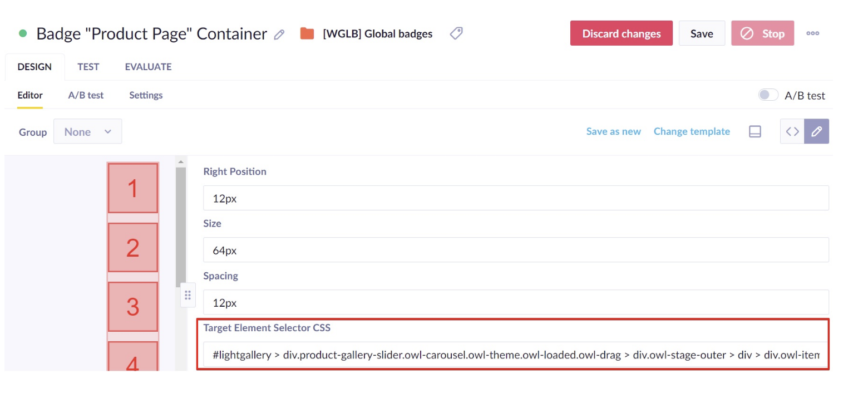Screen dimensions: 868x393
Task: Click the drag handle beside the badge list
Action: click(x=188, y=294)
